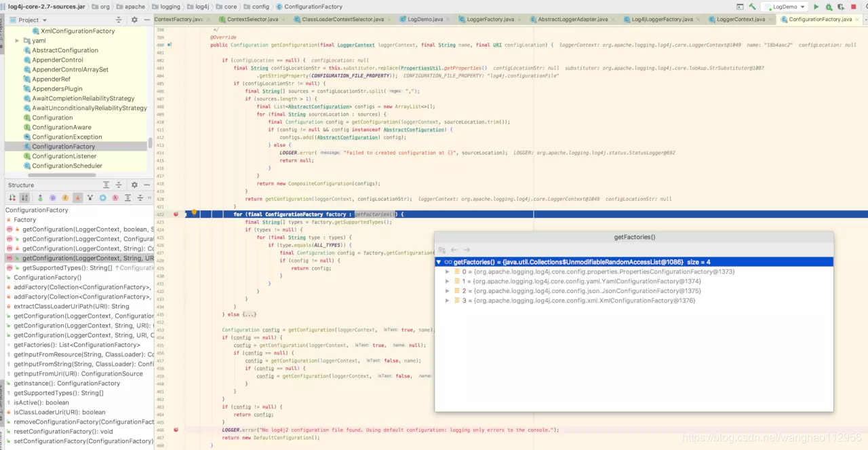Image resolution: width=868 pixels, height=450 pixels.
Task: Click the override gutter icon on line 400
Action: point(170,45)
